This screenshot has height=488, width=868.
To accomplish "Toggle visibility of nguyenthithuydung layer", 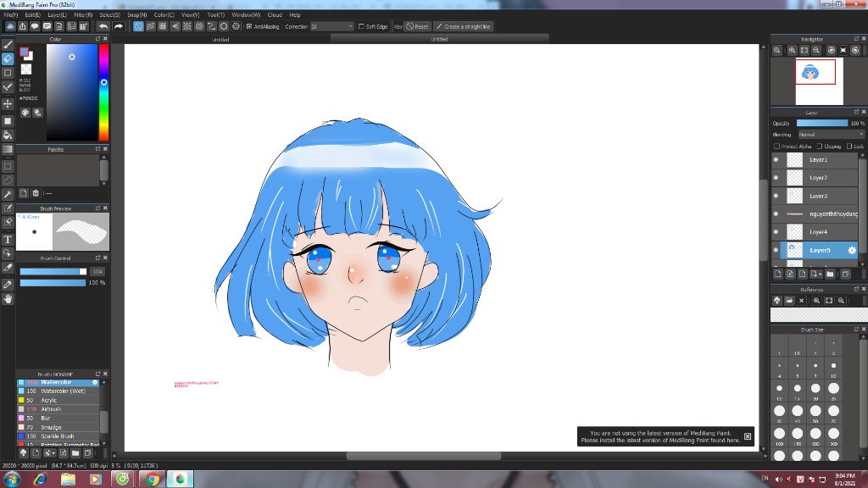I will [x=776, y=213].
